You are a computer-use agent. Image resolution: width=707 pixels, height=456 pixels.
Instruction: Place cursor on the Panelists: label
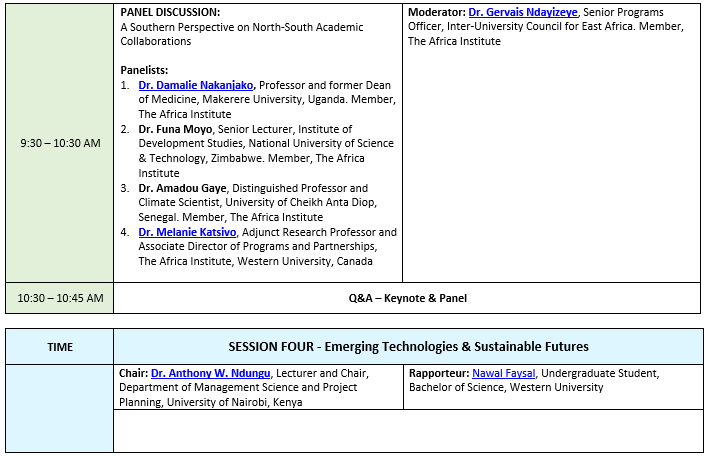pos(144,70)
